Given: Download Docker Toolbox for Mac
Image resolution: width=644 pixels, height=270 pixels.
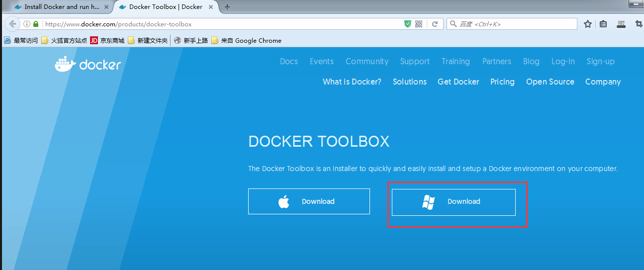Looking at the screenshot, I should click(309, 201).
